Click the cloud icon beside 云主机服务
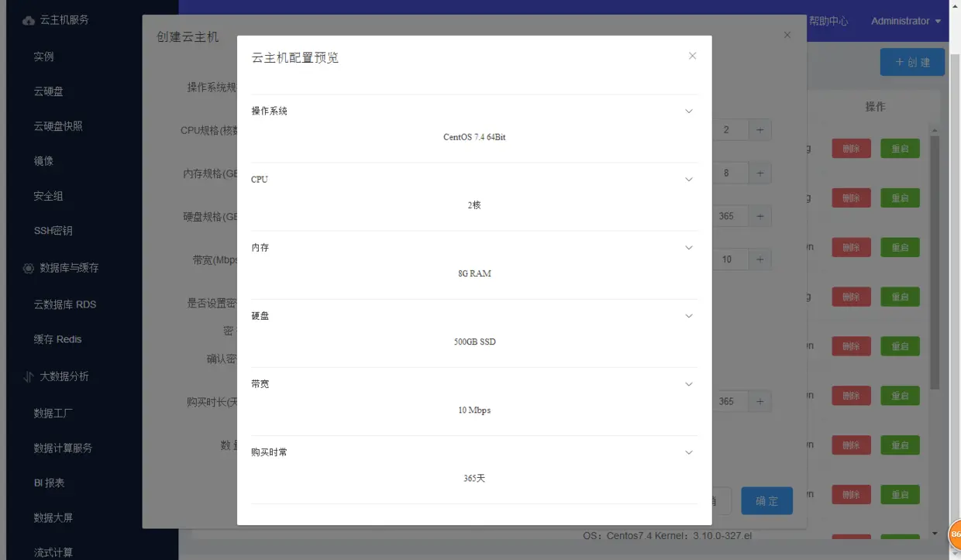This screenshot has width=961, height=560. click(29, 19)
